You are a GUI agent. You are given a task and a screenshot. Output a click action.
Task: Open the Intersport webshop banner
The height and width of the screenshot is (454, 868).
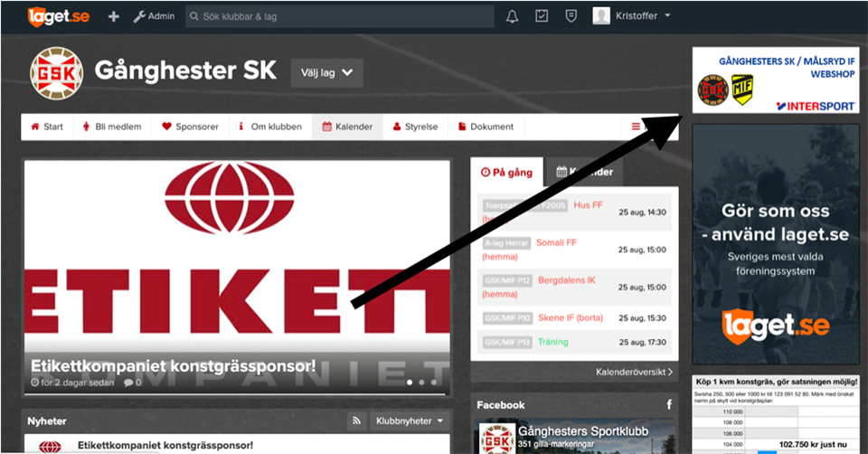775,80
